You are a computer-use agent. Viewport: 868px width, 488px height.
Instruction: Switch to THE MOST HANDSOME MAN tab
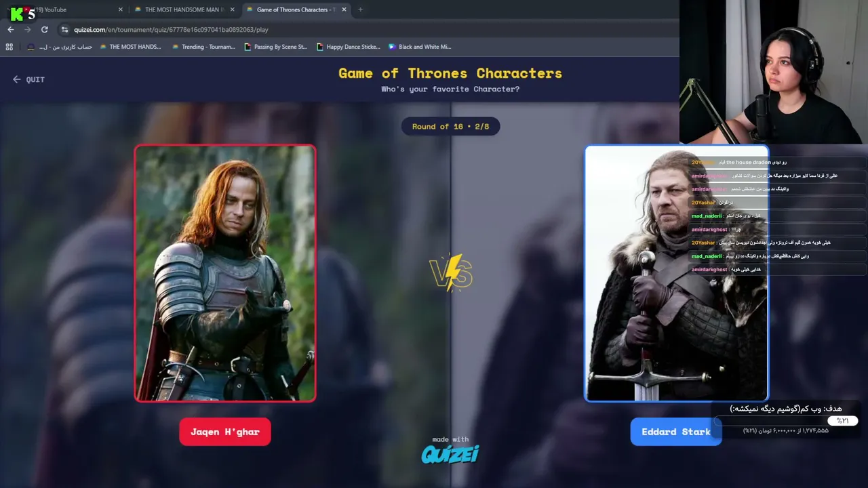[184, 9]
